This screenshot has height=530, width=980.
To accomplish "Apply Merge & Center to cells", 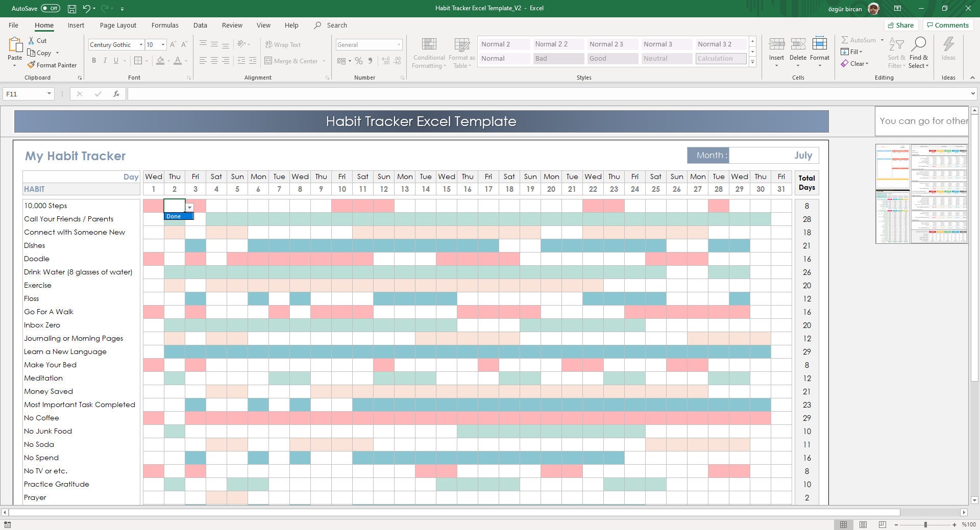I will (295, 61).
